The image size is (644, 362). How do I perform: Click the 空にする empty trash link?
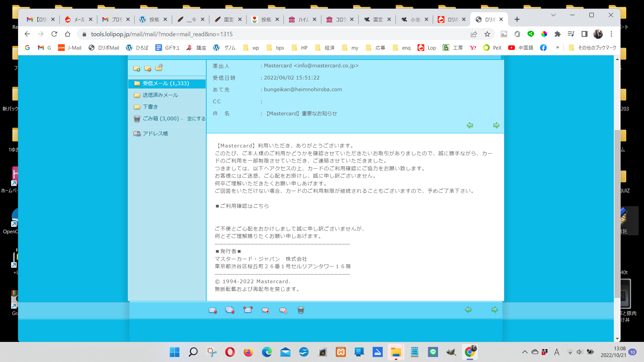pyautogui.click(x=196, y=119)
